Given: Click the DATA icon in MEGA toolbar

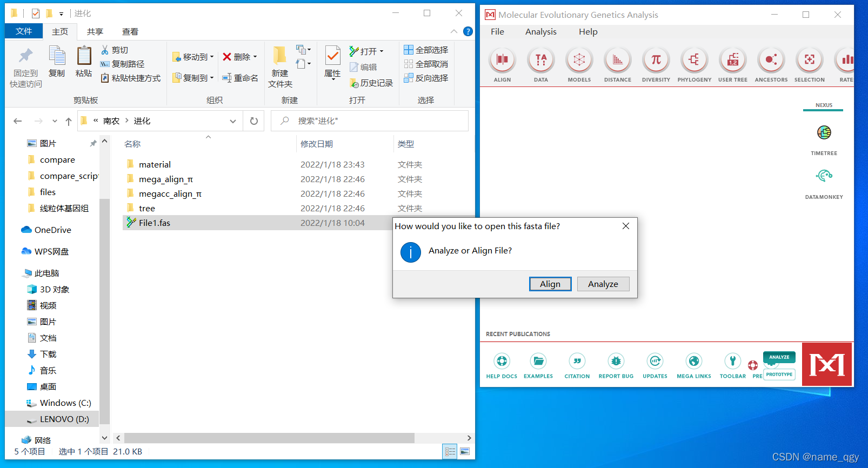Looking at the screenshot, I should click(x=541, y=60).
